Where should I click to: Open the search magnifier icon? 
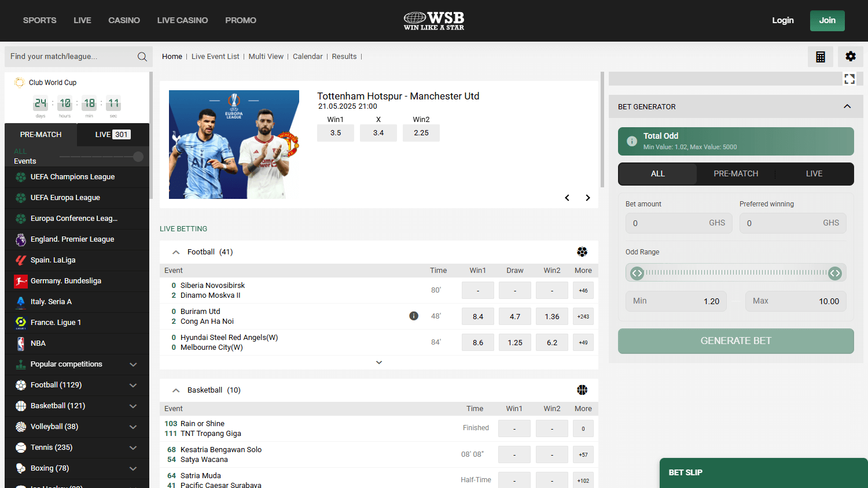[142, 56]
